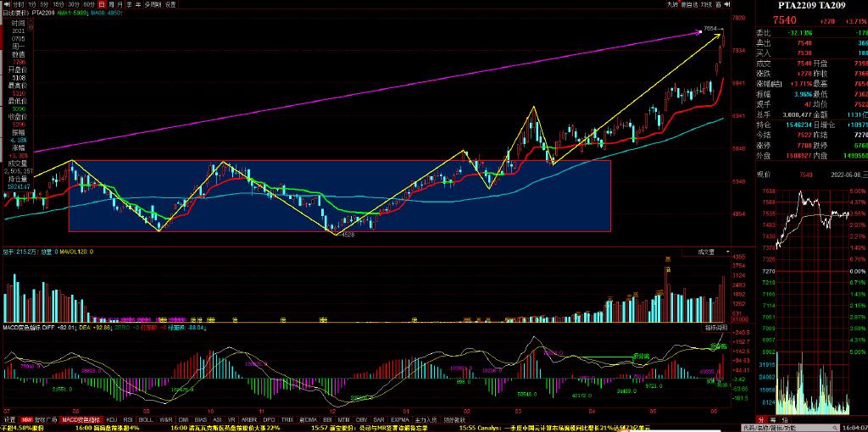Click the PTA2209 TA209 contract title
868x432 pixels.
click(812, 6)
